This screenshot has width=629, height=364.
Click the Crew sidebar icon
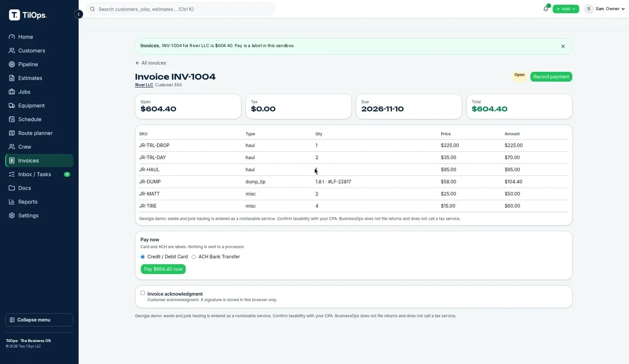[12, 147]
